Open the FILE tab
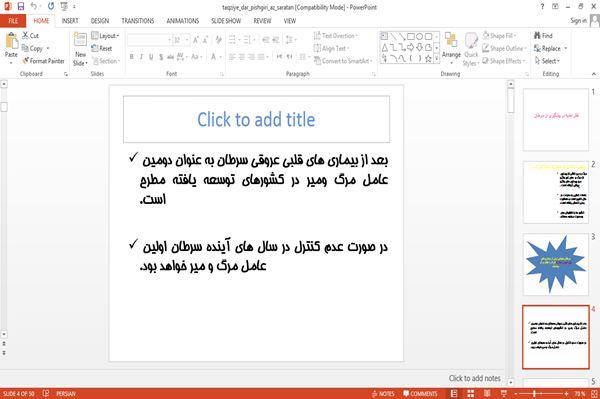Screen dimensions: 600x399 tap(13, 21)
